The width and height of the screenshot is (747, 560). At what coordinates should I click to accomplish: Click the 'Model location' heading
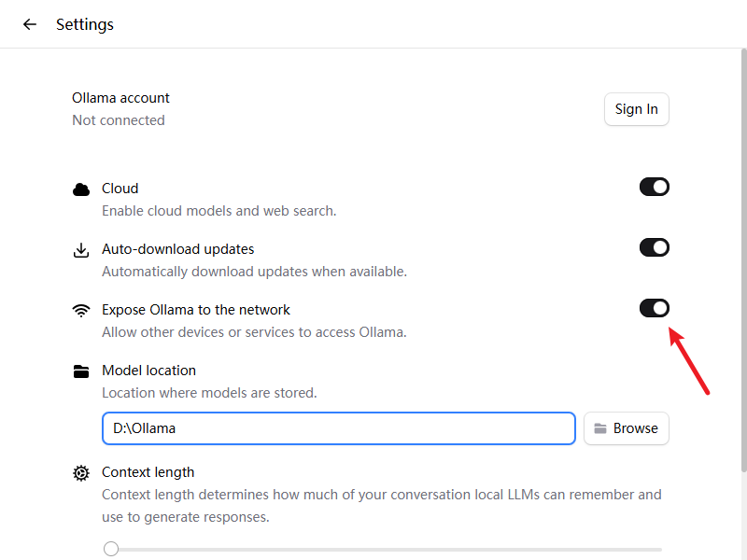click(148, 370)
